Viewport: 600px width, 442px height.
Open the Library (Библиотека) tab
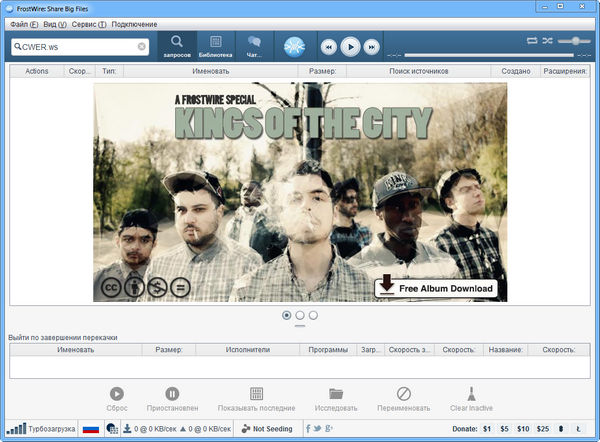pyautogui.click(x=215, y=46)
